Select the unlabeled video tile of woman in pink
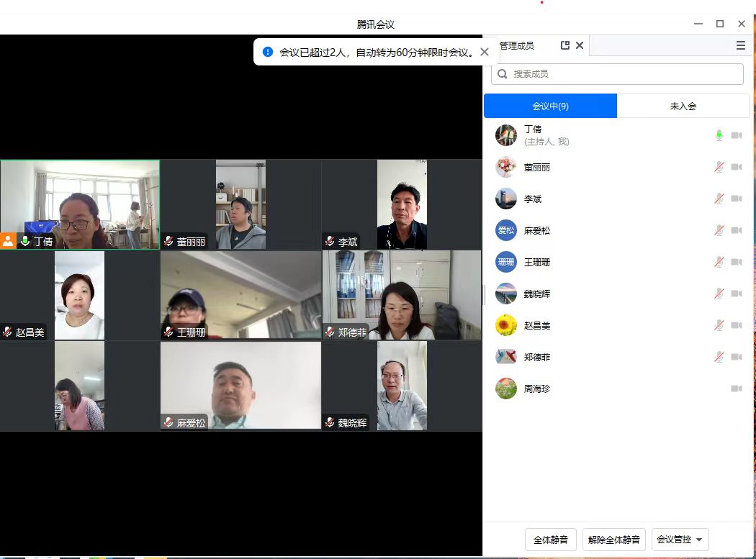 click(x=80, y=386)
